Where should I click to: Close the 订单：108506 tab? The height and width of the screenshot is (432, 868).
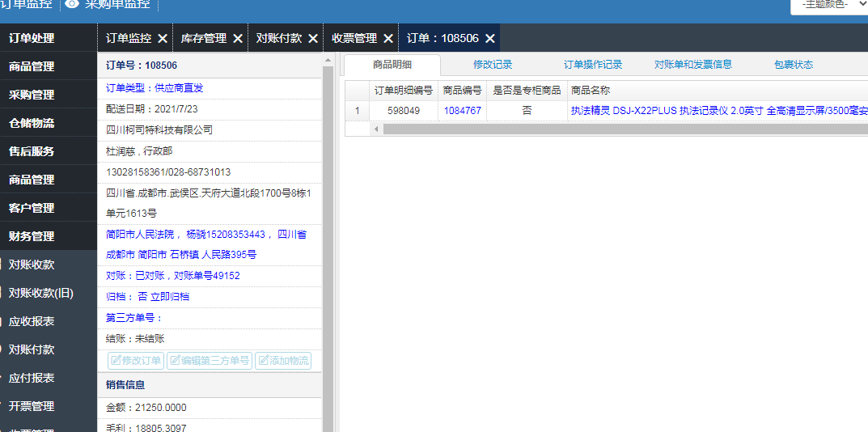[x=490, y=38]
